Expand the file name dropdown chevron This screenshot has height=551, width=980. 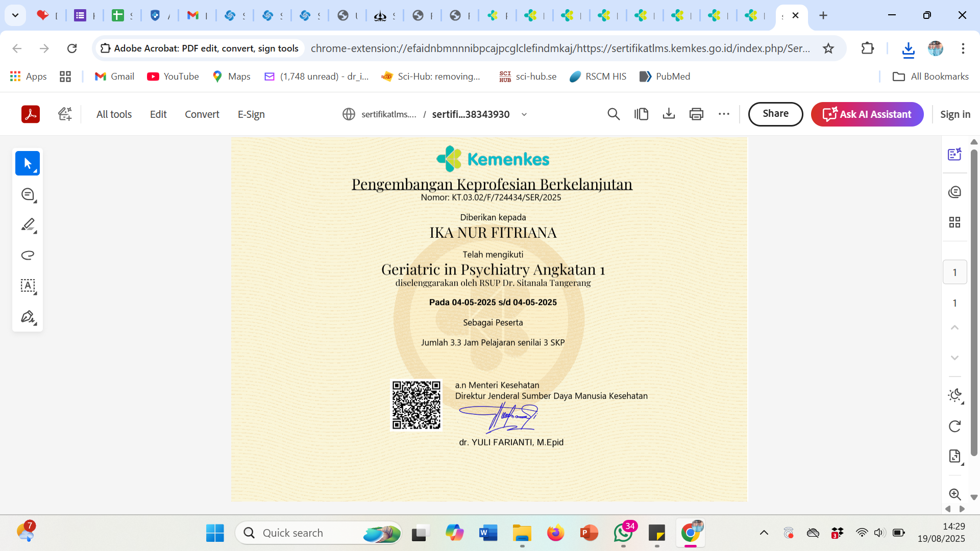pos(524,114)
